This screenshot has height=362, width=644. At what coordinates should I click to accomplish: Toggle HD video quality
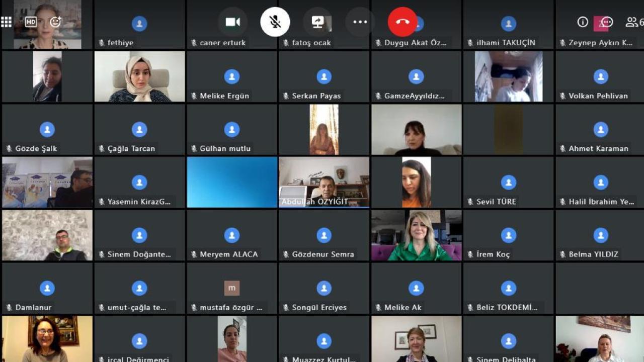(31, 22)
